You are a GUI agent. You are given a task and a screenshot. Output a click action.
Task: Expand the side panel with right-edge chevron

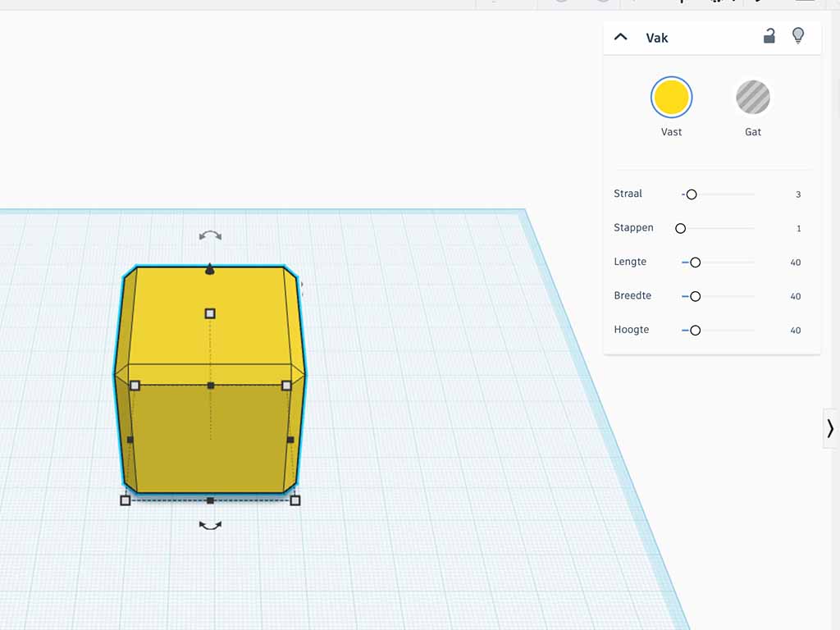click(830, 428)
